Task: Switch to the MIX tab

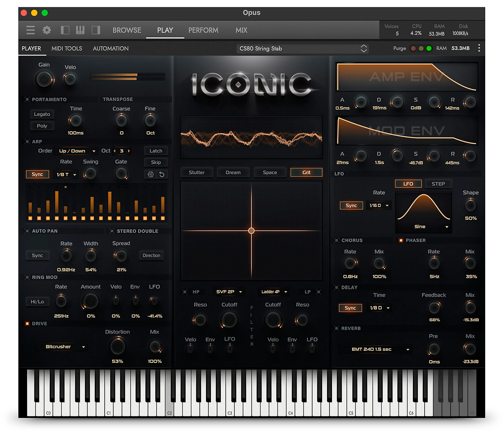Action: 241,30
